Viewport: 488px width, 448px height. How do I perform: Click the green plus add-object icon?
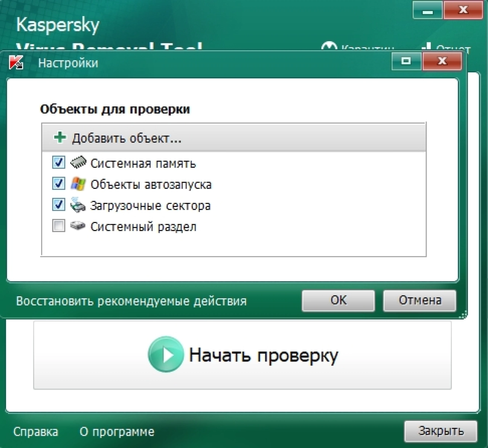click(60, 137)
